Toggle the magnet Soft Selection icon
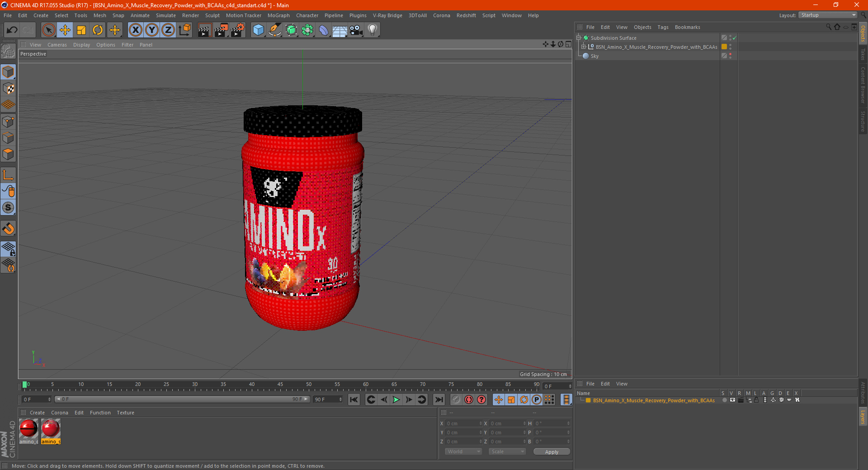Viewport: 868px width, 470px height. (8, 229)
